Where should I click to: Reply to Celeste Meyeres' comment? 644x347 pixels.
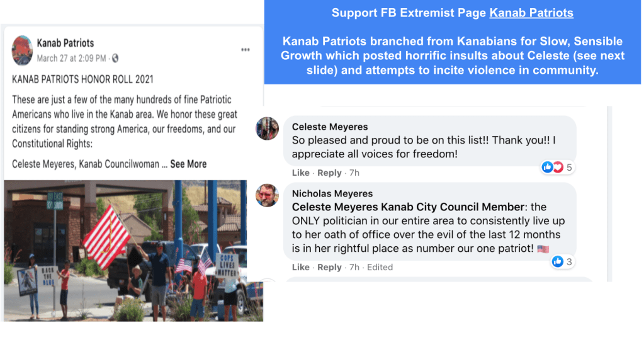pyautogui.click(x=329, y=173)
